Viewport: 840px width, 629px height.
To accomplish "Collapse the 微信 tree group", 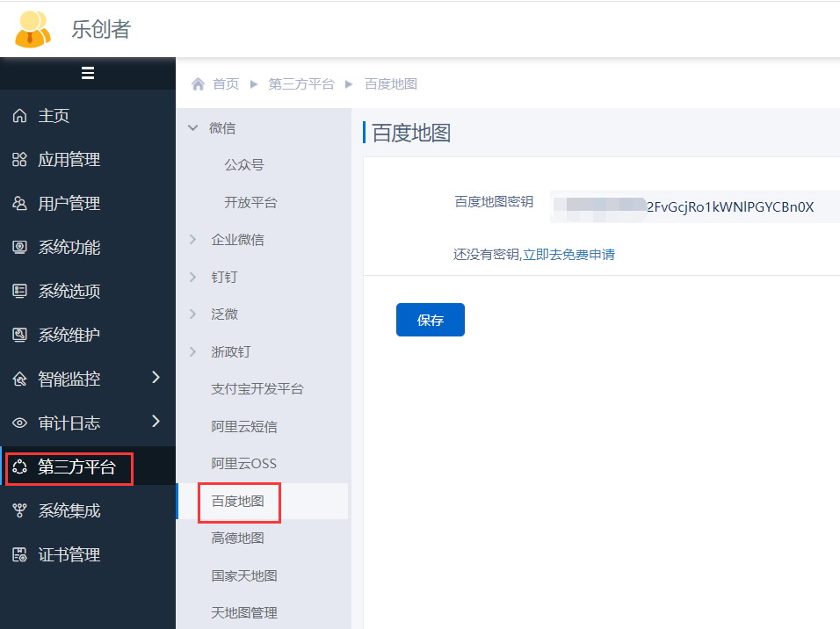I will (x=193, y=128).
